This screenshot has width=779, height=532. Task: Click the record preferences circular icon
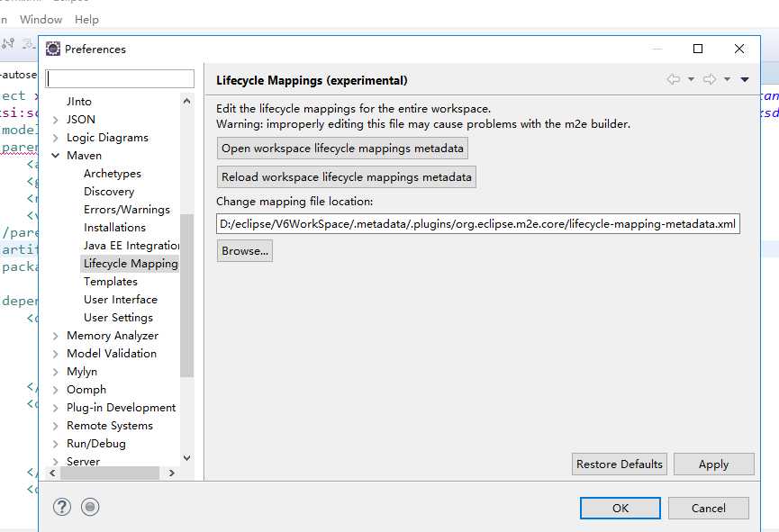pos(90,507)
